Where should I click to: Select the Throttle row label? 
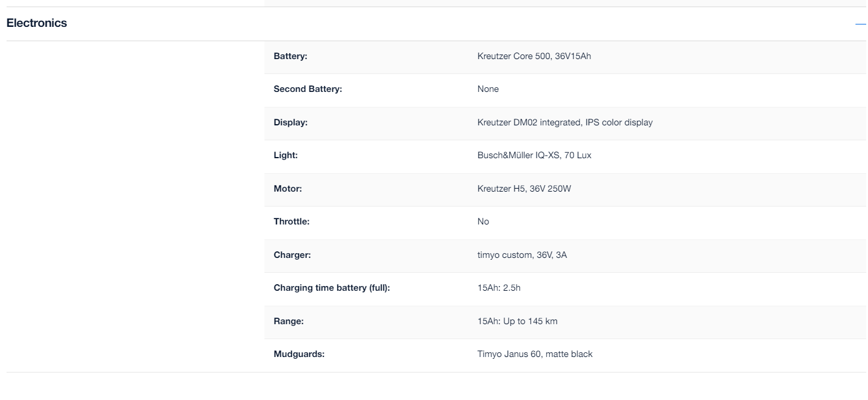(x=291, y=221)
